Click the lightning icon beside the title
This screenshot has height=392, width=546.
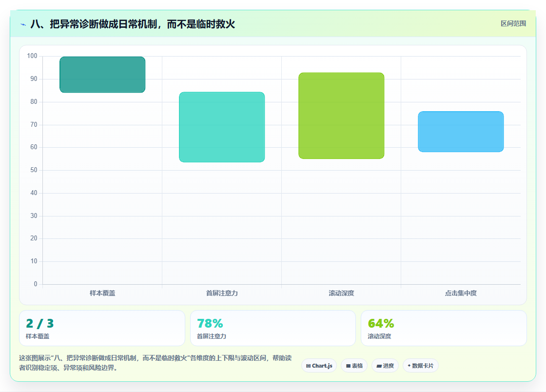23,24
